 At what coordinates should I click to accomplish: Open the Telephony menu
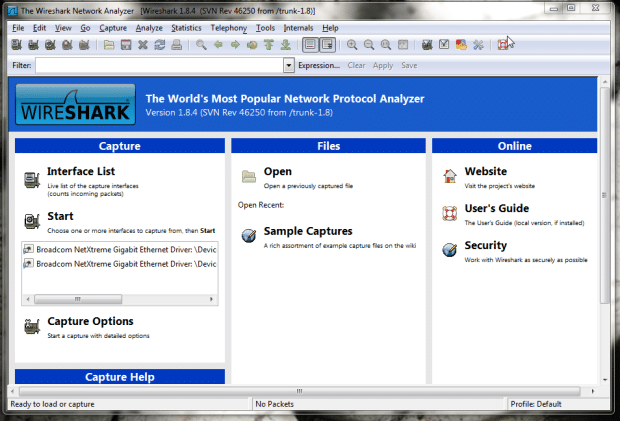pyautogui.click(x=229, y=28)
